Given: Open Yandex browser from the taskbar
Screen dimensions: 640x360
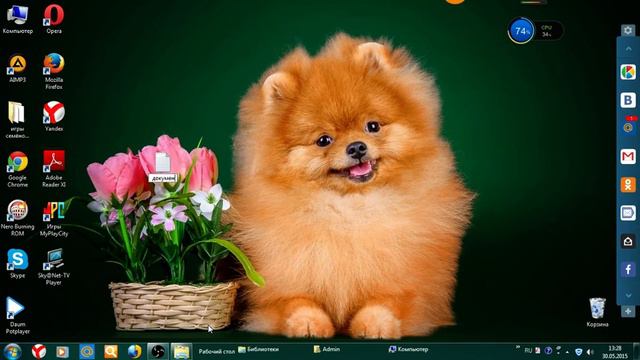Looking at the screenshot, I should pos(39,351).
